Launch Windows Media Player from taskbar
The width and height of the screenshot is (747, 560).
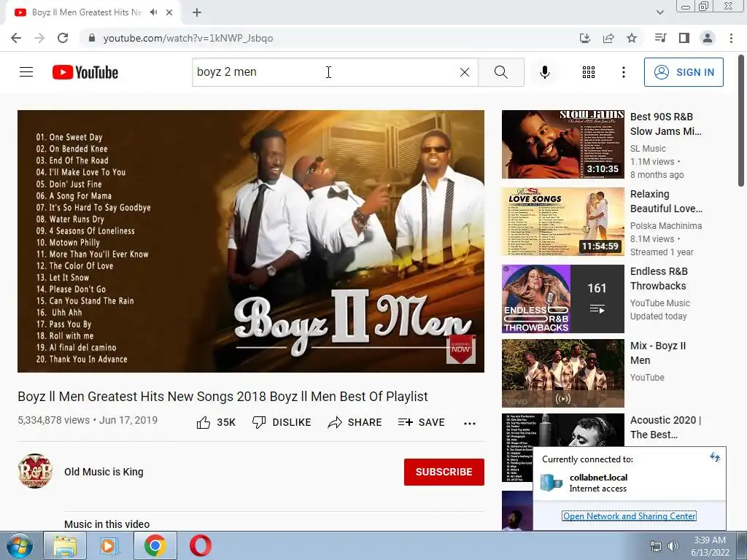[x=109, y=545]
